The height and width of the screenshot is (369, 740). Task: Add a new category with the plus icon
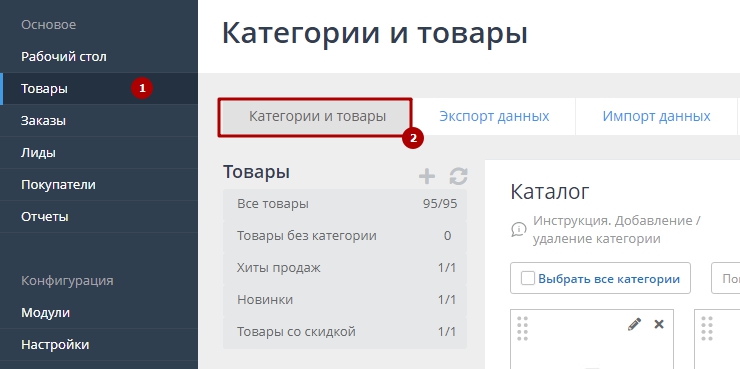(x=427, y=176)
